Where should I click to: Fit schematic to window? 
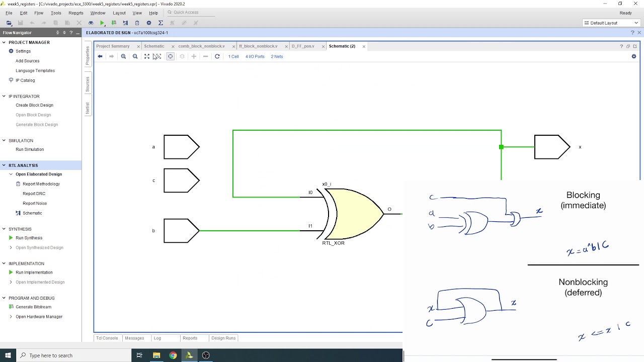pyautogui.click(x=147, y=56)
